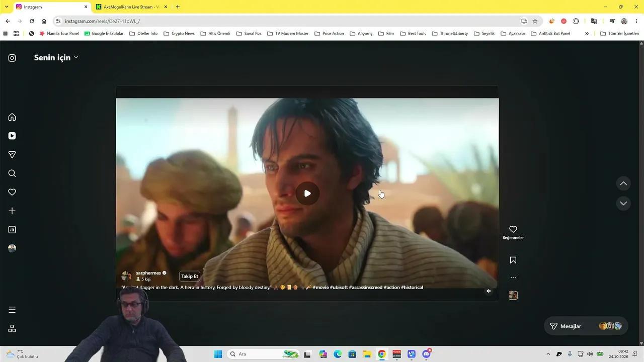The width and height of the screenshot is (644, 362).
Task: Open the hamburger More menu in sidebar
Action: pyautogui.click(x=12, y=310)
